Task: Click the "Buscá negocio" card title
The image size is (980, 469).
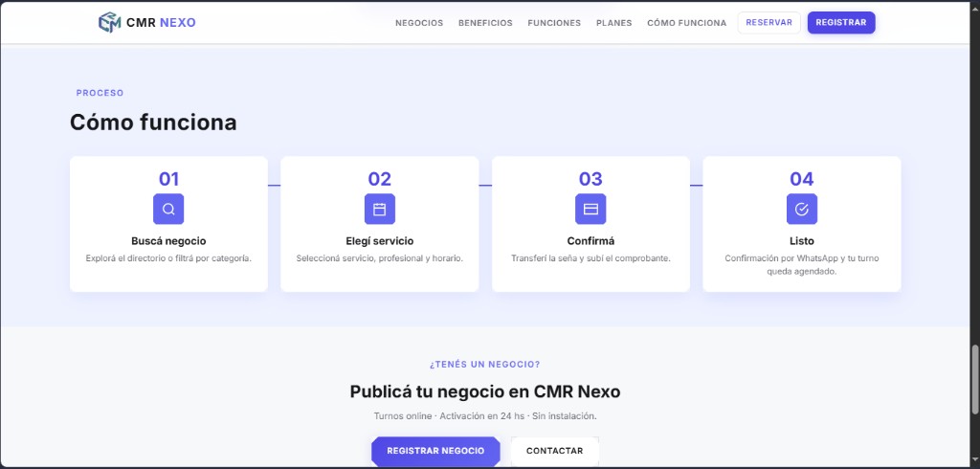Action: tap(168, 241)
